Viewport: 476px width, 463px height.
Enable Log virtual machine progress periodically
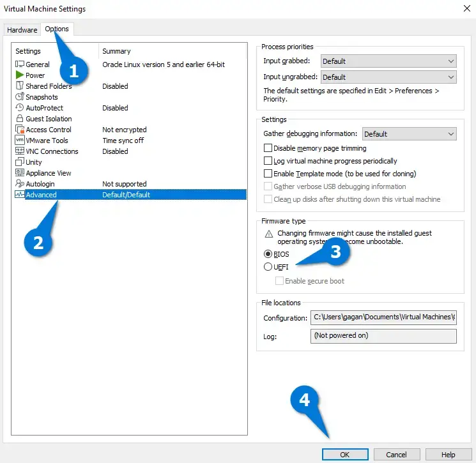click(x=268, y=161)
